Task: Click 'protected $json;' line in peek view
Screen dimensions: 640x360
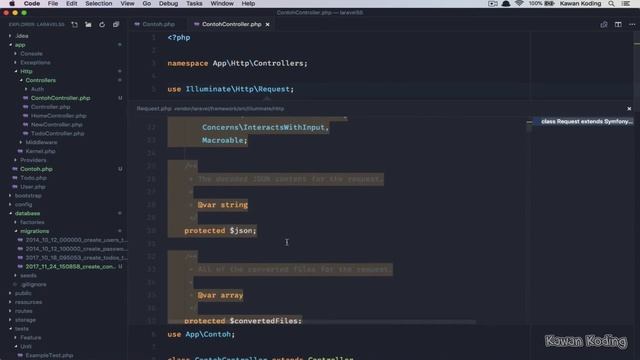Action: (x=220, y=231)
